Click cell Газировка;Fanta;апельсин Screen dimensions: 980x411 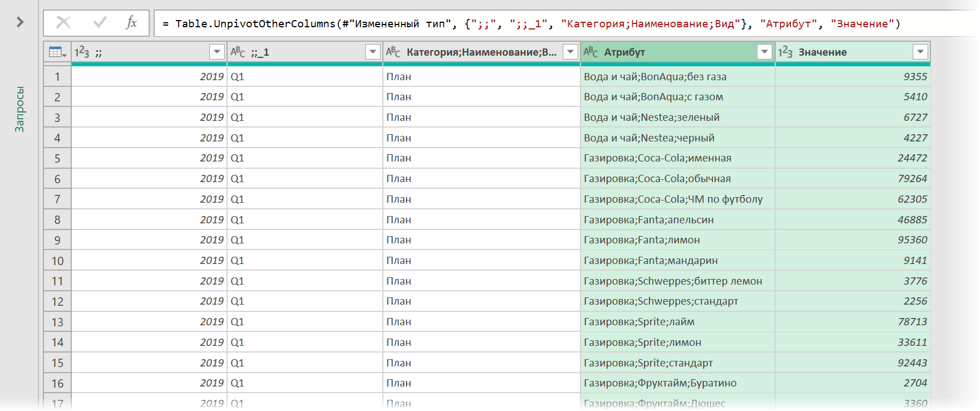[x=677, y=219]
